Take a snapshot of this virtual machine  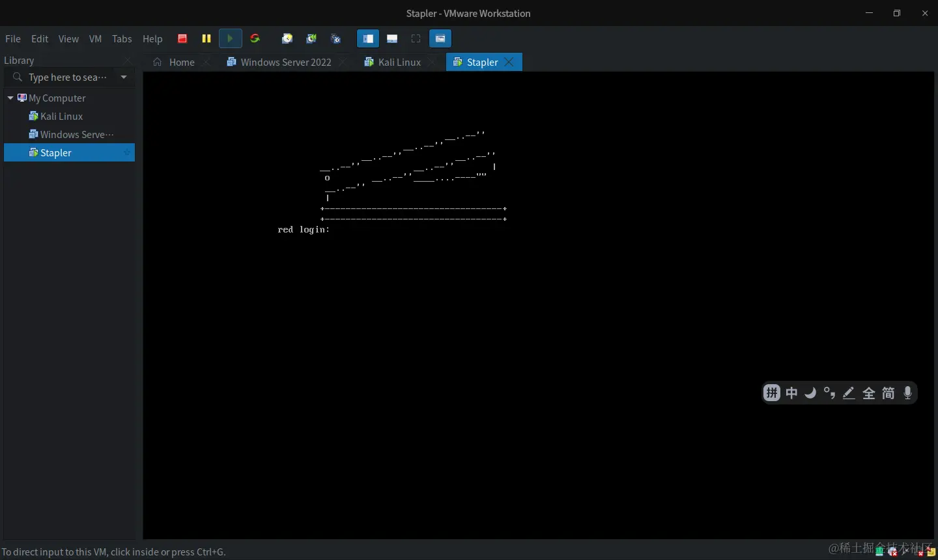pos(287,38)
